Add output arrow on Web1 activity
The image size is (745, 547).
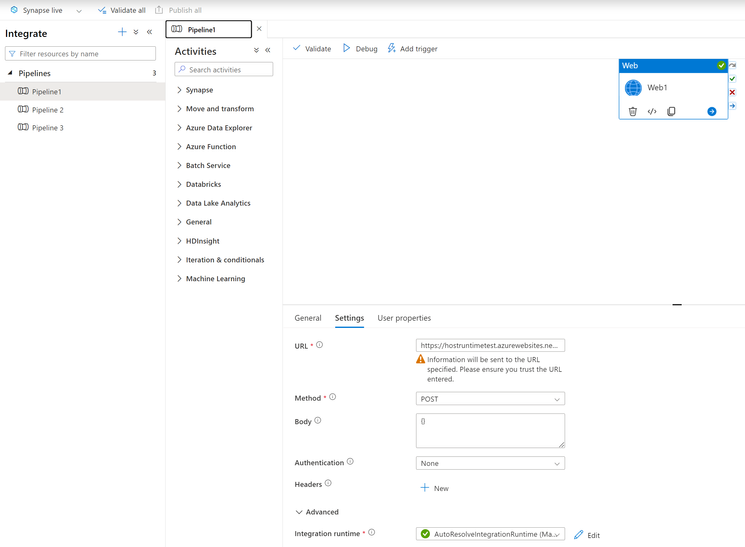[712, 111]
